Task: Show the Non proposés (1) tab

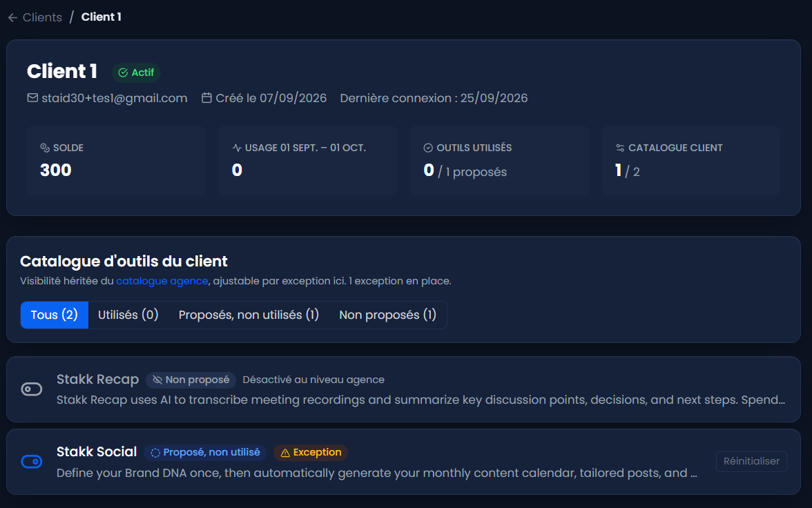Action: (387, 315)
